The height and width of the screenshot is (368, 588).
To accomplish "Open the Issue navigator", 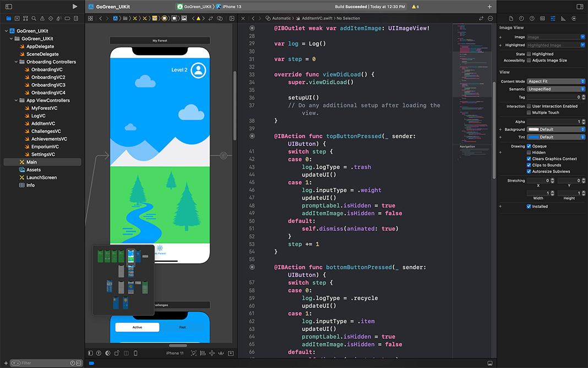I will (42, 18).
